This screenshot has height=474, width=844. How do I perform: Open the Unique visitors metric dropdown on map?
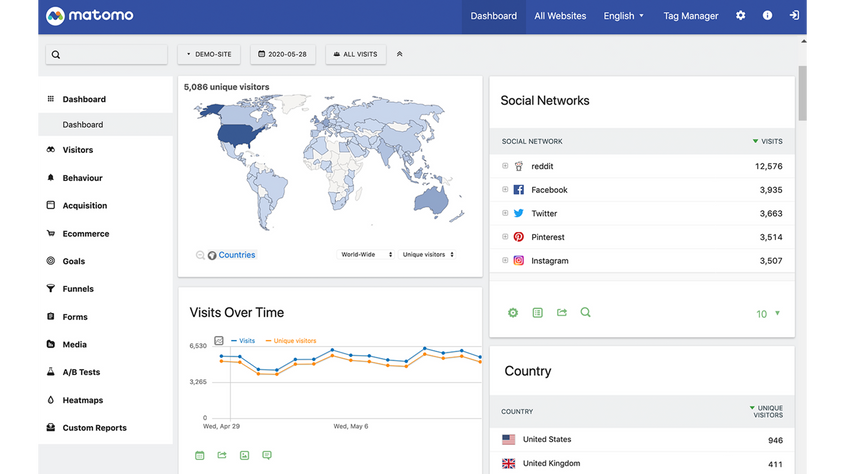(x=427, y=254)
